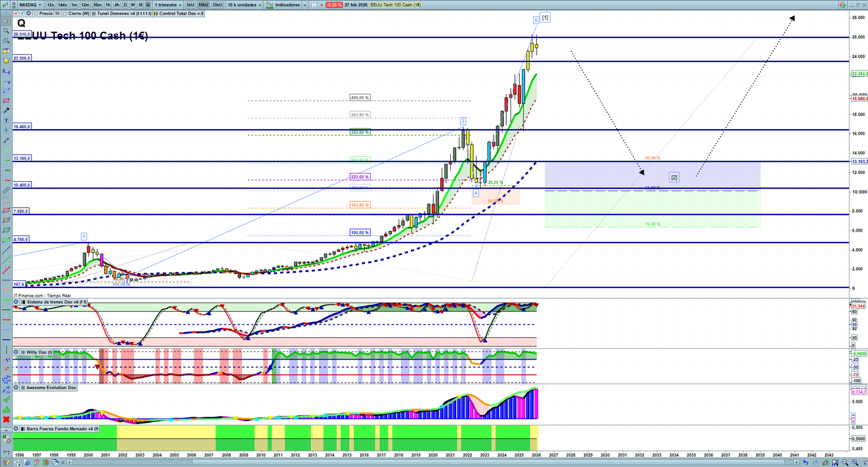Toggle the Q quarterly timeframe button
Viewport: 868px width, 467px height.
coord(148,5)
